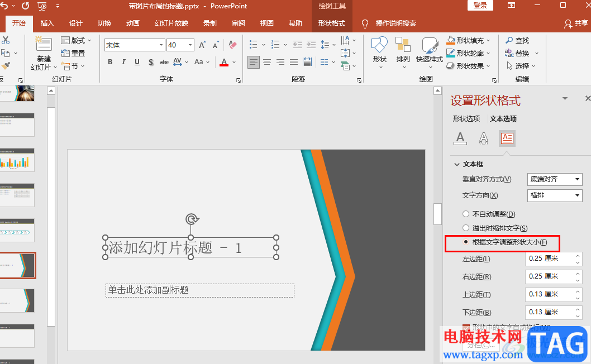Decrease font size with smaller A icon

pos(216,45)
